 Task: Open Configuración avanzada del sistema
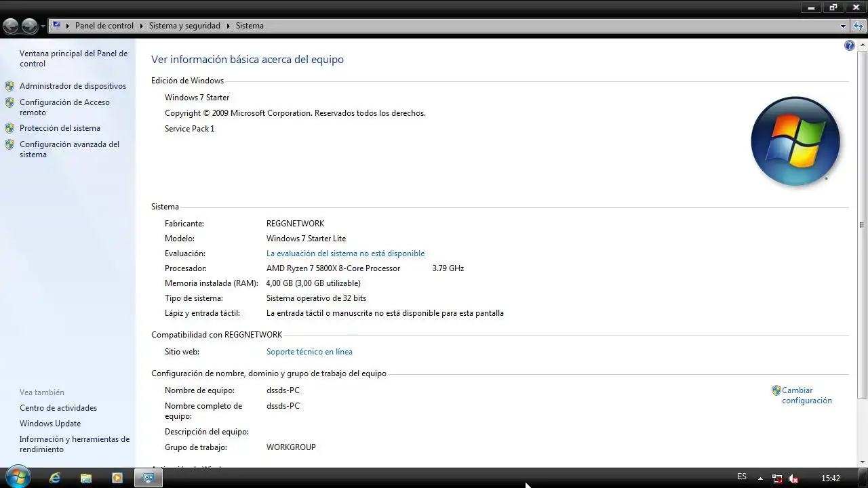(69, 149)
